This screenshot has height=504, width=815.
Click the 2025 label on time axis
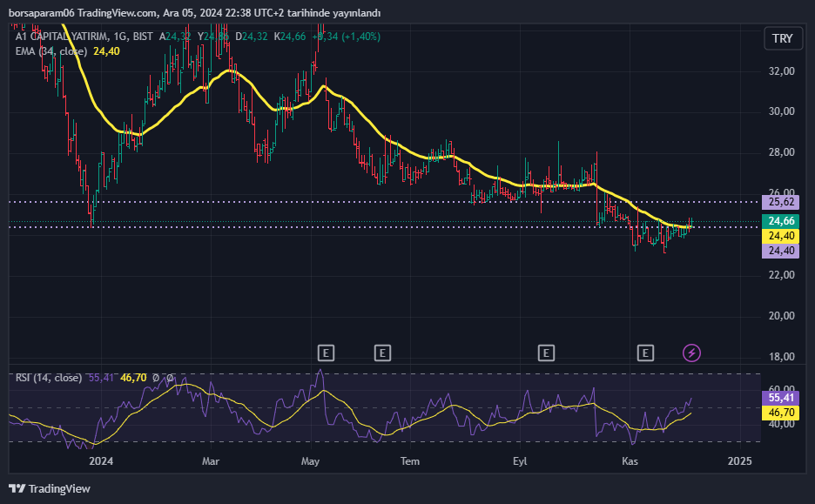click(739, 461)
